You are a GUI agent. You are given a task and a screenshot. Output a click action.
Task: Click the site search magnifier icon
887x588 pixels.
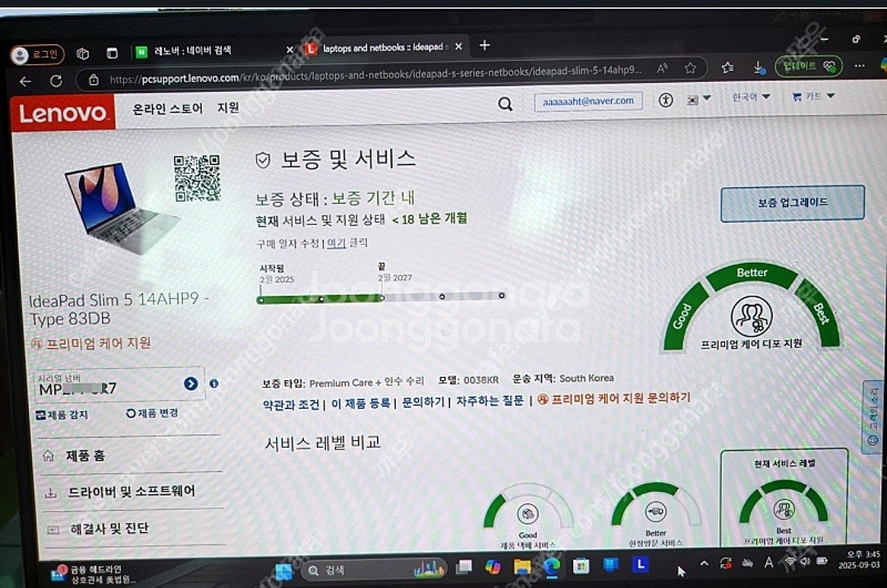coord(505,103)
